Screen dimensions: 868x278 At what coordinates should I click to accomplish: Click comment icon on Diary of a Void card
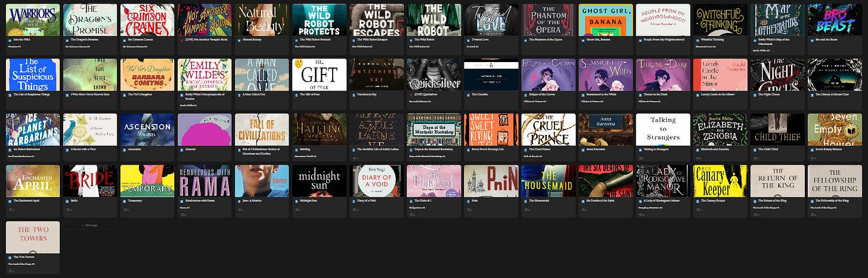[x=355, y=209]
